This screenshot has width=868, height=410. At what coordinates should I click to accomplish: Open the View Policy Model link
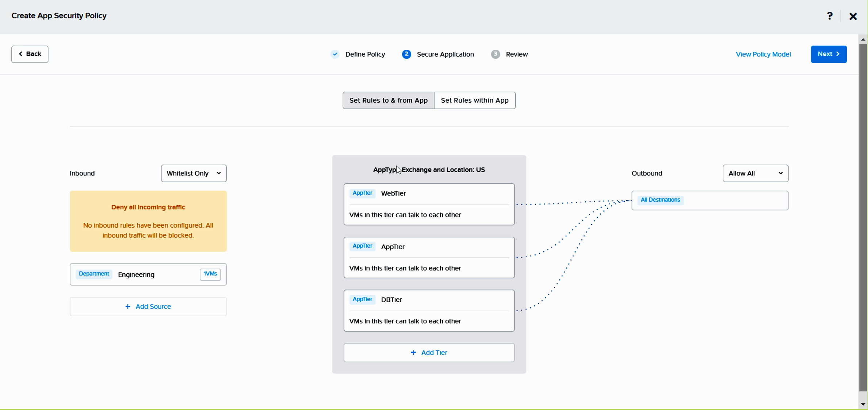point(763,54)
